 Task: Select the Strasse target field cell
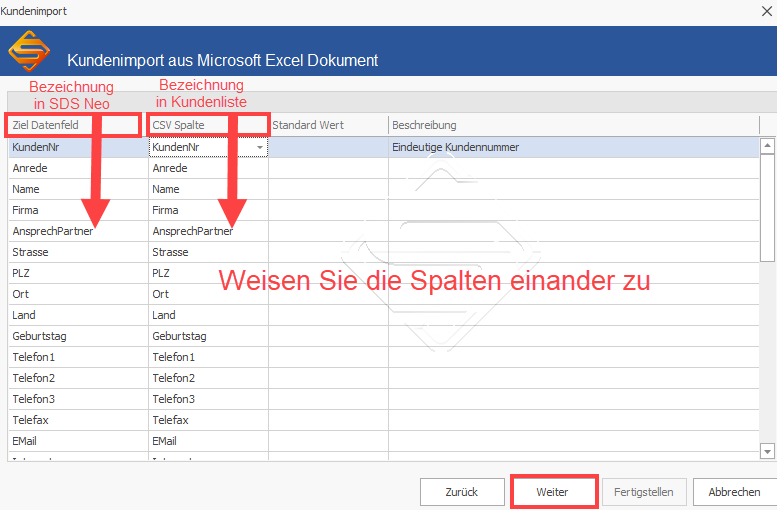click(78, 252)
